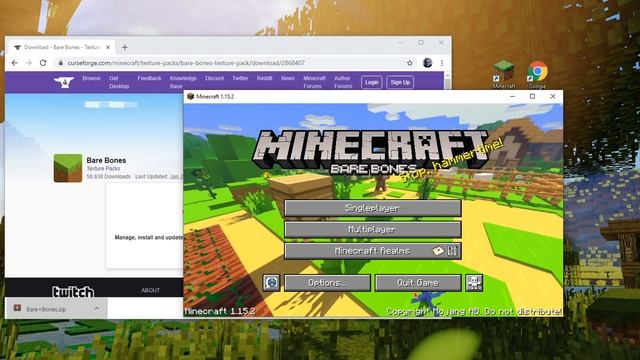
Task: Click the Quit Game button
Action: (x=418, y=283)
